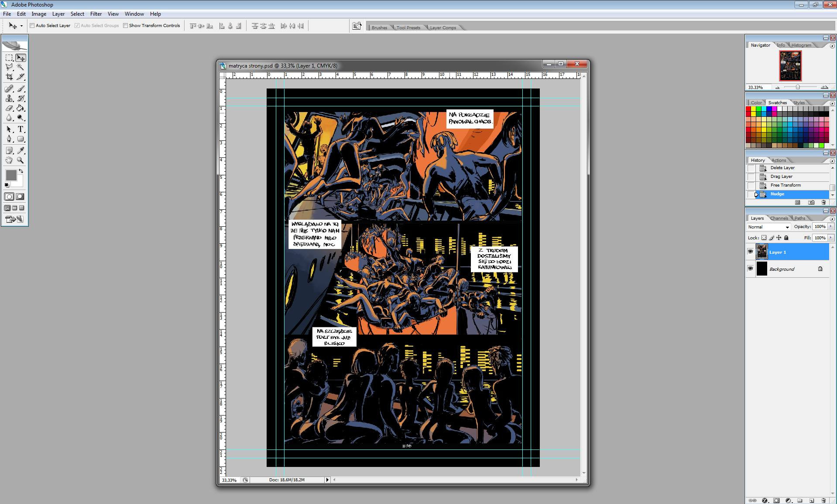837x504 pixels.
Task: Open the Move tool preset picker arrow
Action: (21, 26)
